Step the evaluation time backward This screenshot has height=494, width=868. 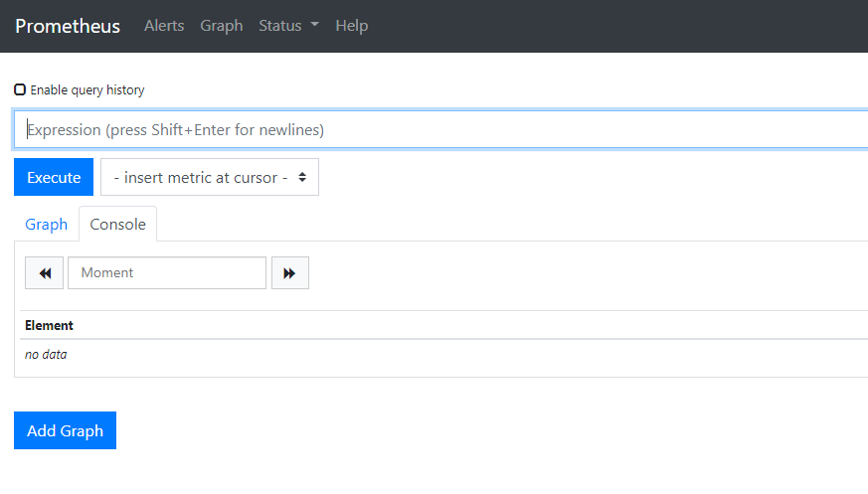45,273
